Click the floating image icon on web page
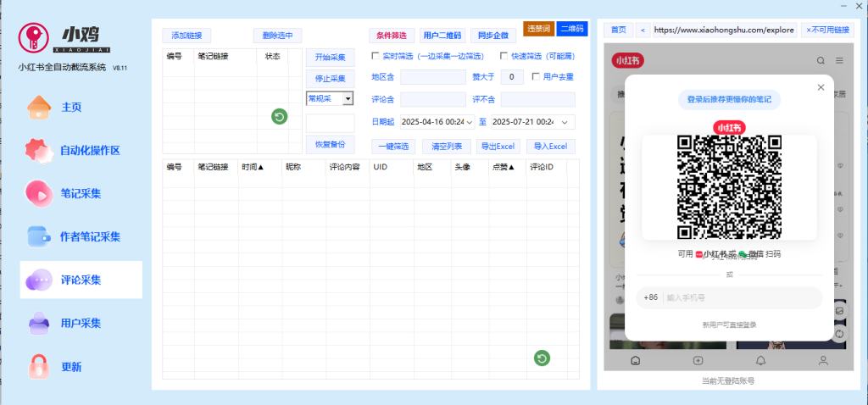The height and width of the screenshot is (405, 868). [x=840, y=311]
